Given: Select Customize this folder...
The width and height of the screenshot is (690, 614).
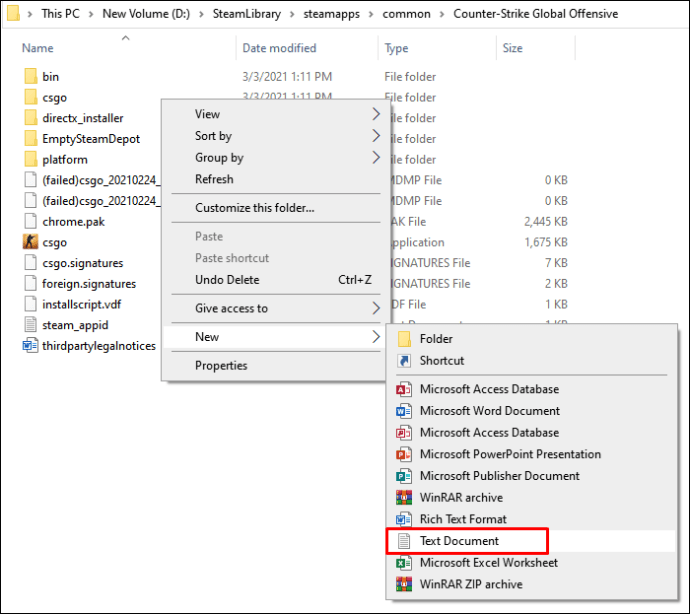Looking at the screenshot, I should [x=276, y=208].
